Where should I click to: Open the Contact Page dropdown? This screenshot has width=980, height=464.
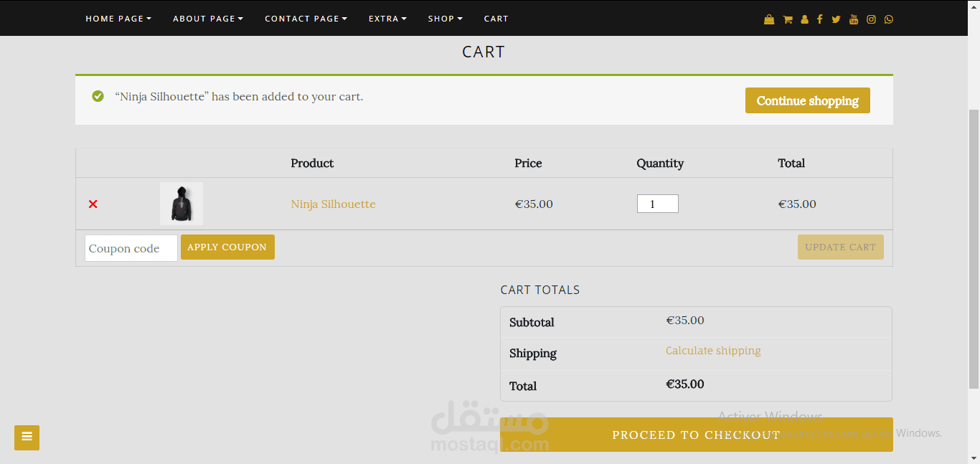coord(306,19)
